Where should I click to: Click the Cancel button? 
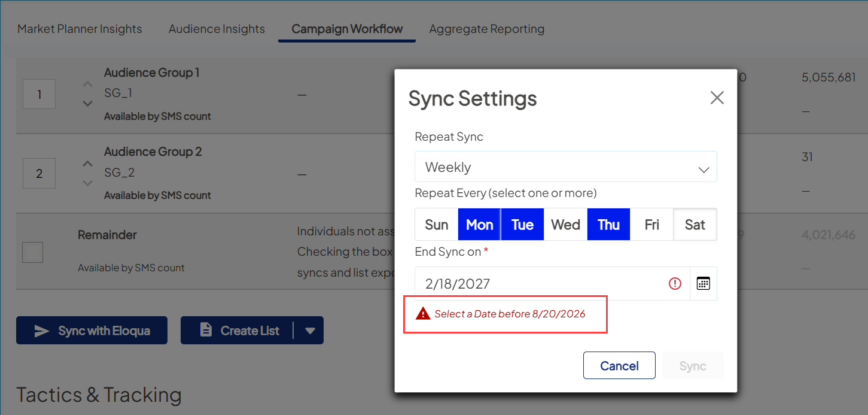[x=619, y=365]
